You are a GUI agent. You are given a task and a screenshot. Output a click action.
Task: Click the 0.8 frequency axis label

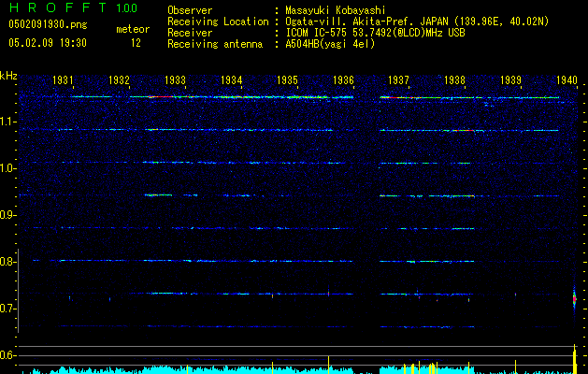[x=7, y=262]
